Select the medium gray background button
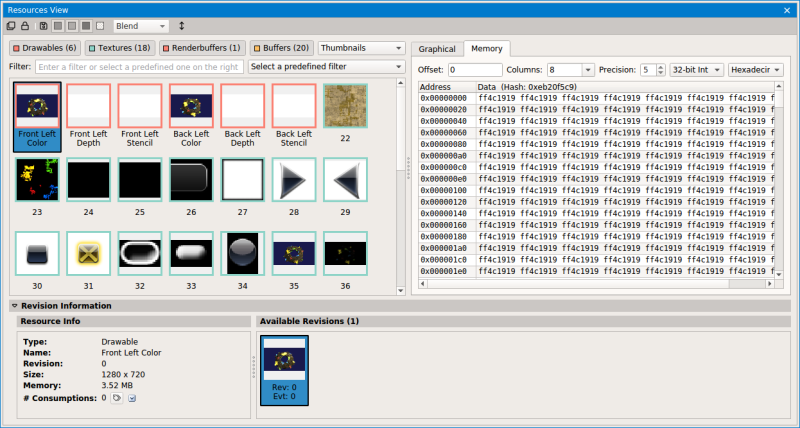This screenshot has width=800, height=428. pos(59,26)
